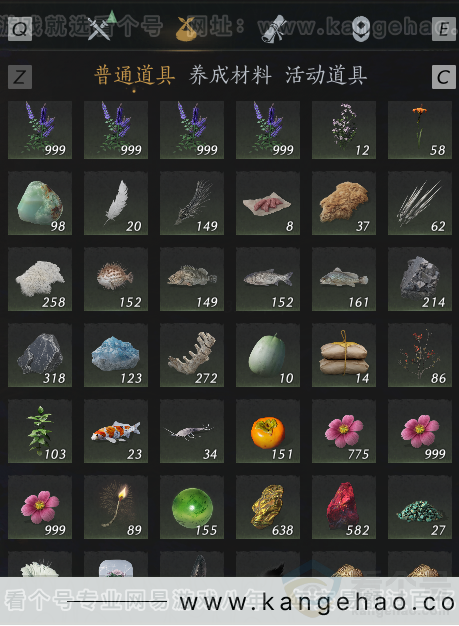Open the scroll quest icon

[x=274, y=28]
